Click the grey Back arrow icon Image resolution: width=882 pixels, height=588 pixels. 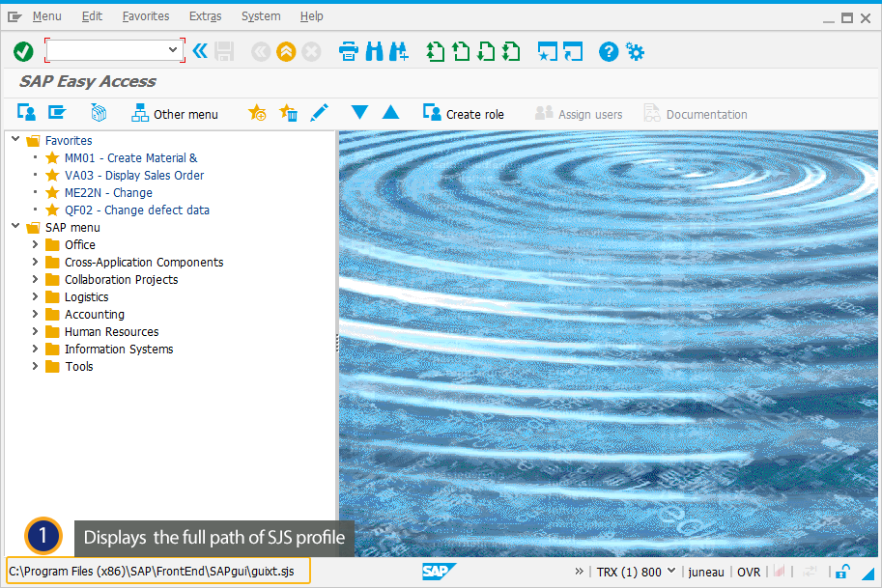click(261, 52)
